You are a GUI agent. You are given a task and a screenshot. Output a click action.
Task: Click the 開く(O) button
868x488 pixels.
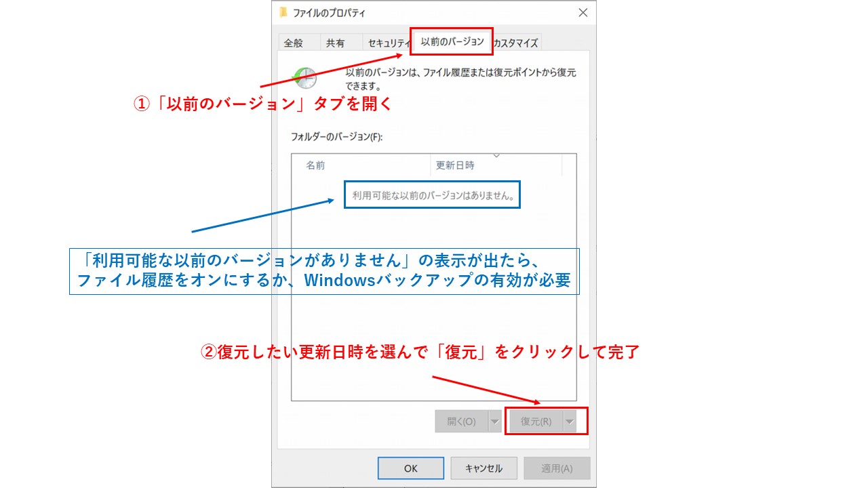[x=461, y=422]
